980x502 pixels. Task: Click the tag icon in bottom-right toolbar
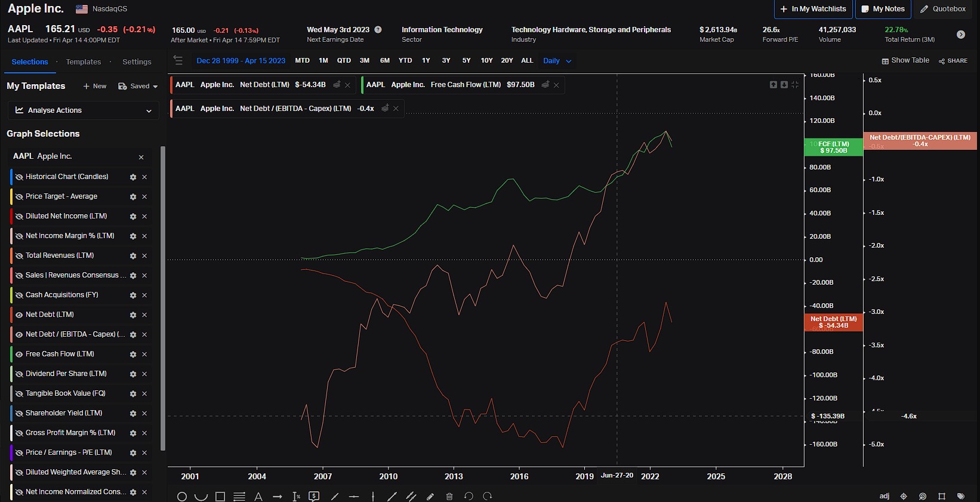[x=961, y=496]
